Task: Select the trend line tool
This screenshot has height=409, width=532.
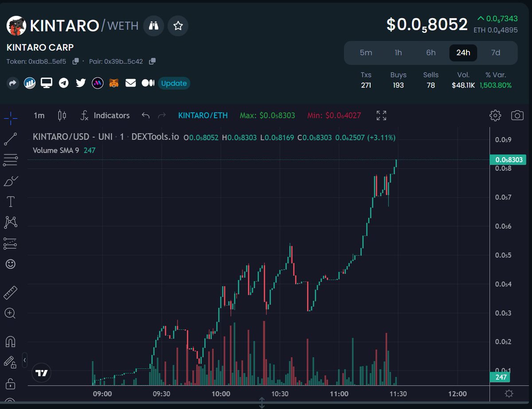Action: coord(11,139)
